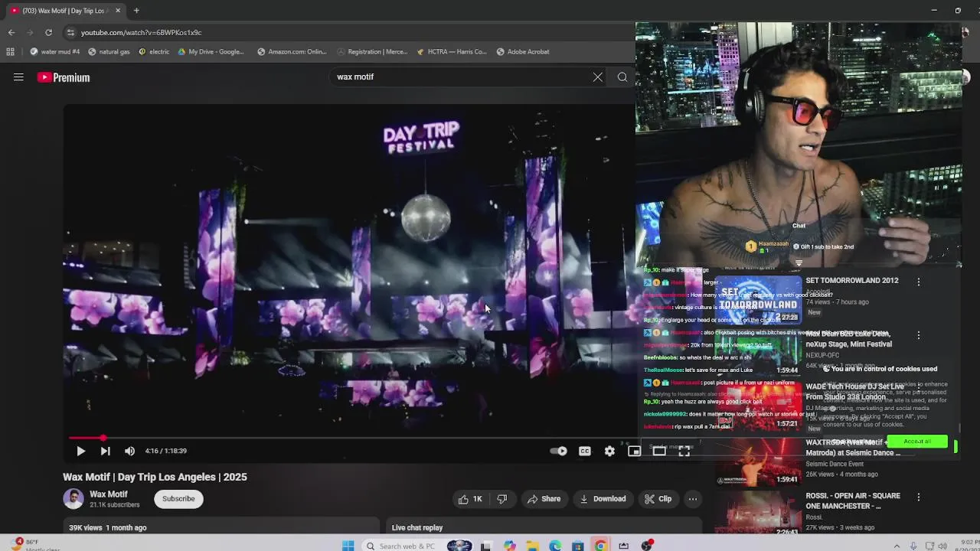Accept all cookies green button

pyautogui.click(x=917, y=442)
